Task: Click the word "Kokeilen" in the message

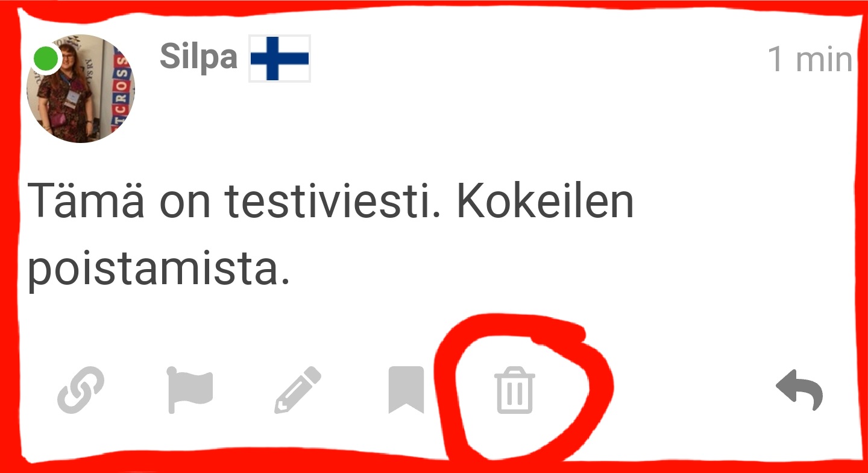Action: [x=546, y=200]
